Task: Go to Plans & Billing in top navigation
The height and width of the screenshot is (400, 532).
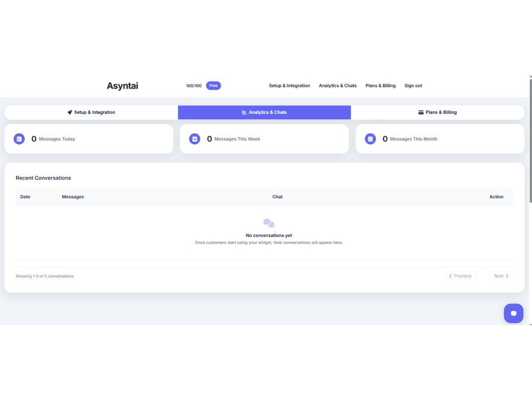Action: [x=380, y=86]
